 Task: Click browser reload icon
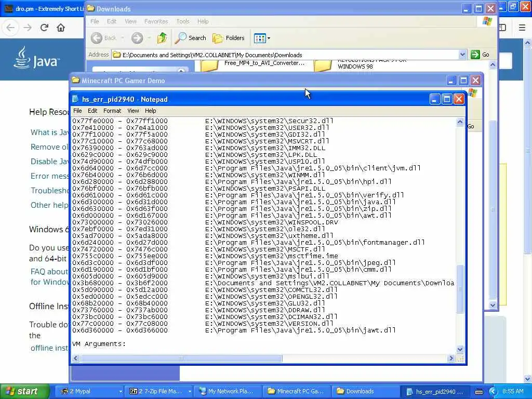[x=44, y=28]
